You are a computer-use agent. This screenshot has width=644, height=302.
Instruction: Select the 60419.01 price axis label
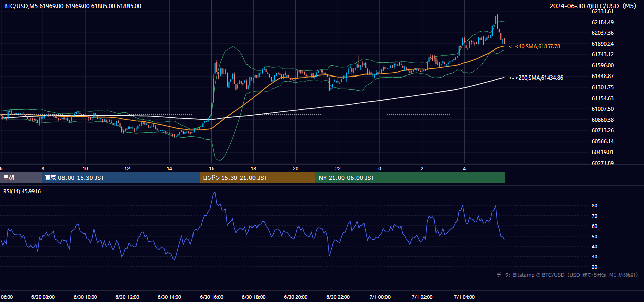pos(602,152)
